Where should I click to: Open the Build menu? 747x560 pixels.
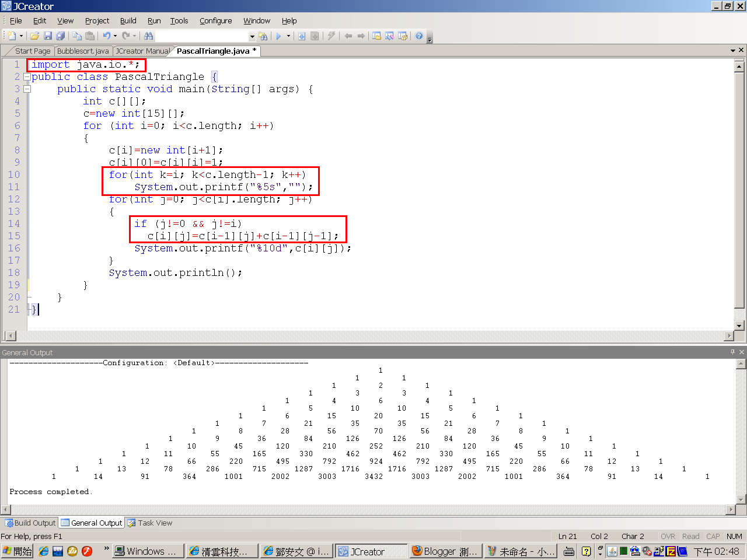point(128,20)
